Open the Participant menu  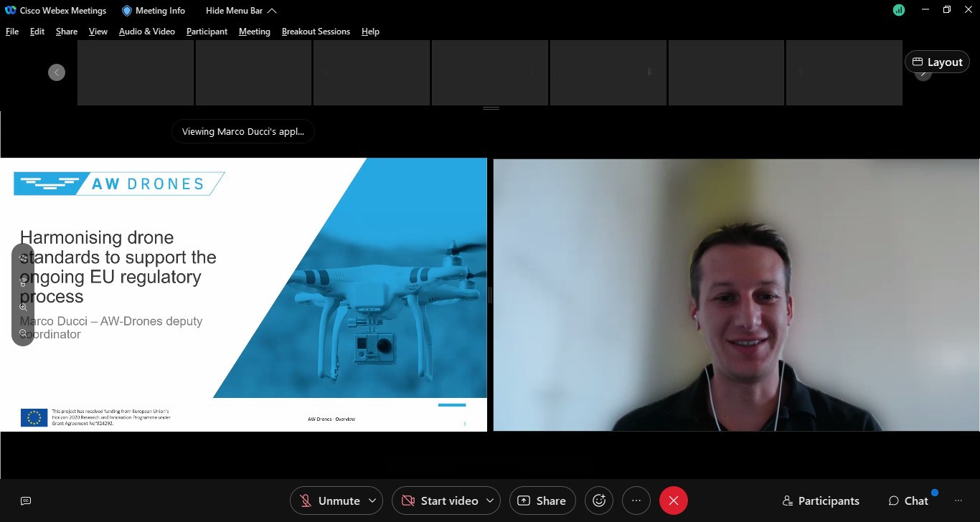[x=207, y=32]
